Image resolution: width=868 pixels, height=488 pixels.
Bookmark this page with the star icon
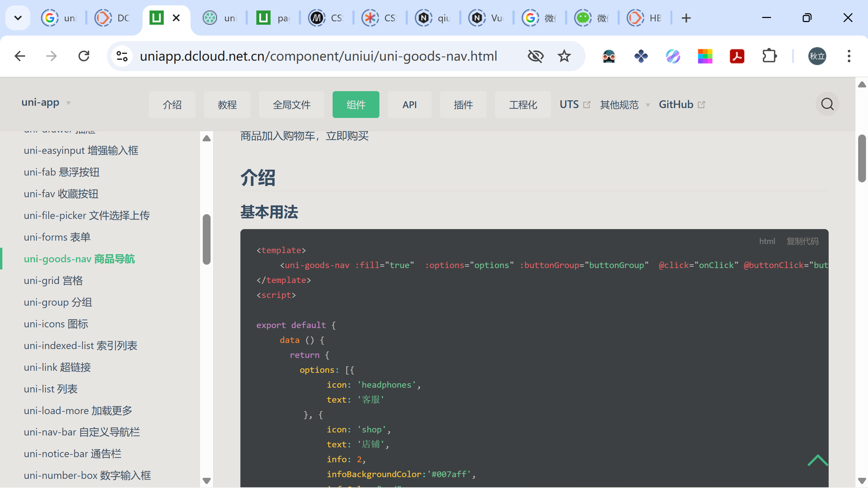click(x=564, y=56)
